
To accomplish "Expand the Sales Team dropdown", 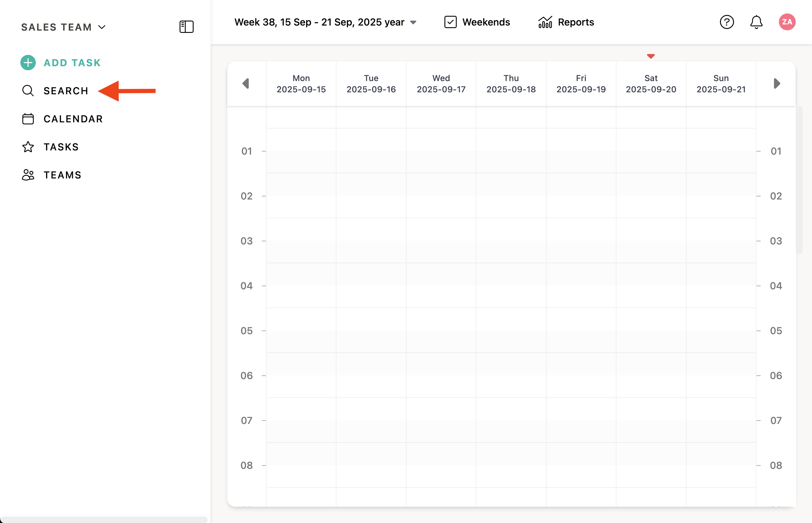I will (63, 27).
